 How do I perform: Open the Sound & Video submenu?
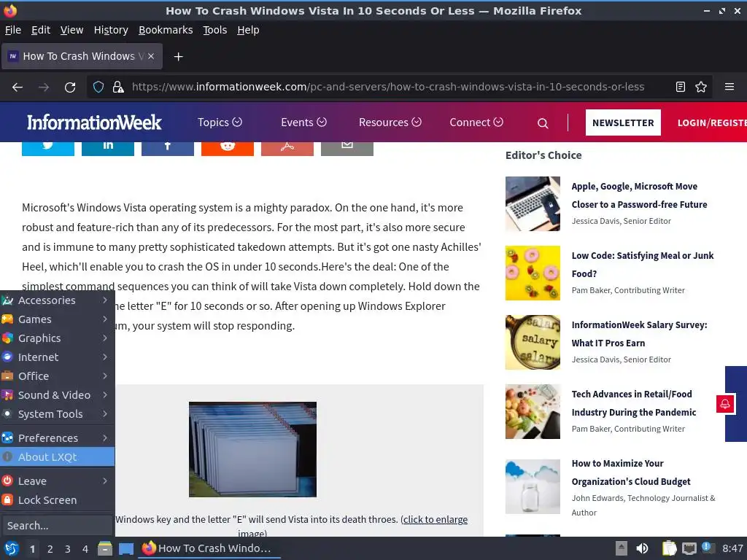coord(57,395)
